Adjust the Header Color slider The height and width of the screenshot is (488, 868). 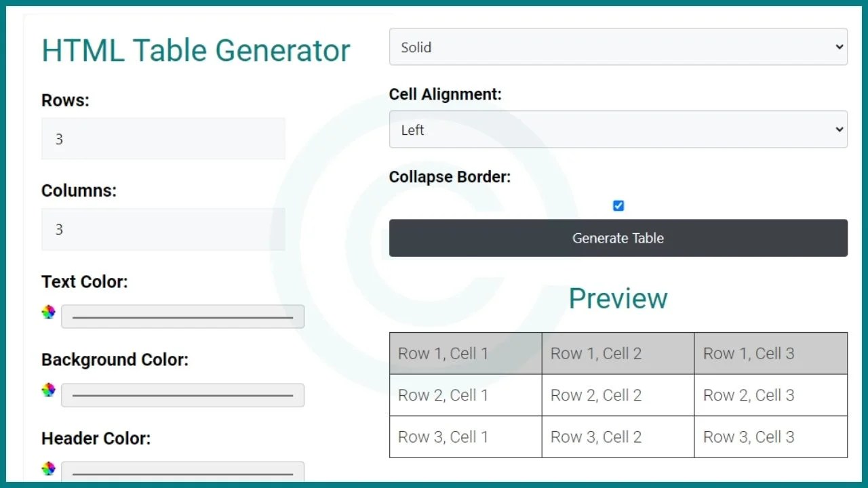click(182, 471)
